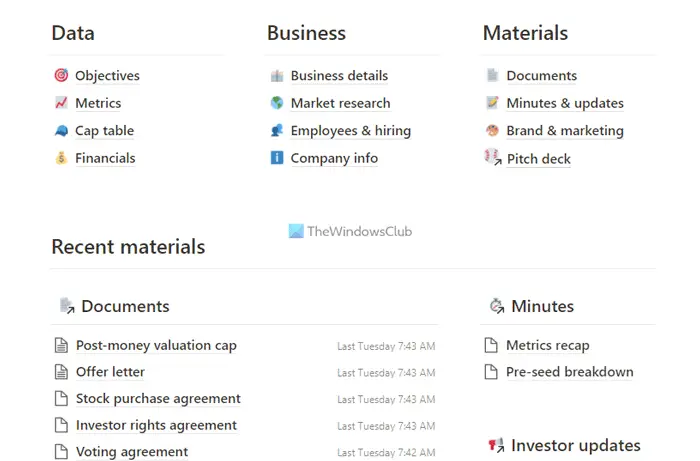This screenshot has width=700, height=461.
Task: Click the chart icon next to Metrics
Action: tap(61, 103)
